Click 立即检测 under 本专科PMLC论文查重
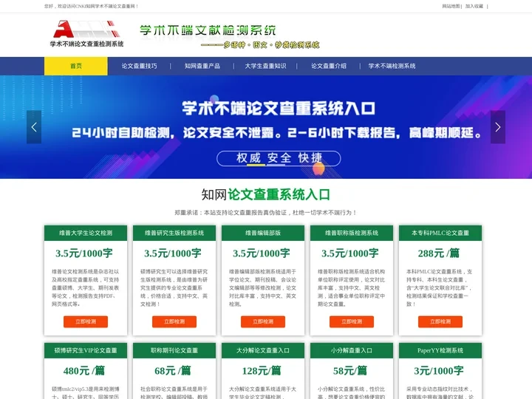 (x=440, y=321)
